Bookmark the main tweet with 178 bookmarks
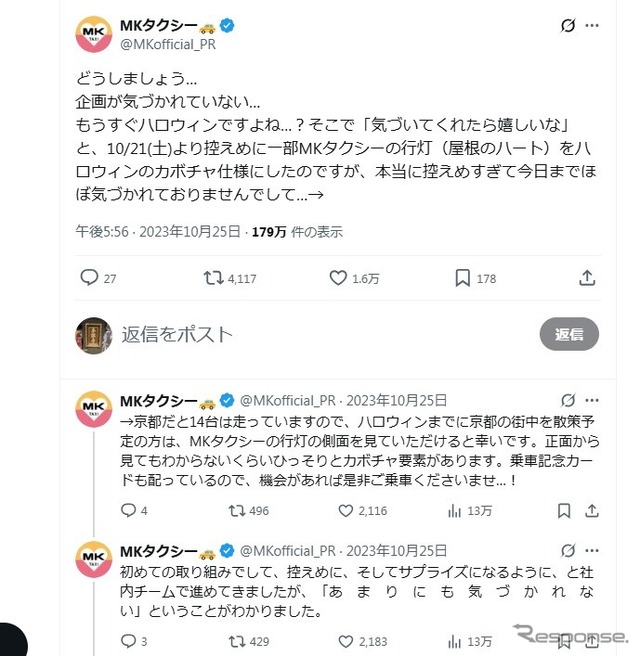The width and height of the screenshot is (640, 656). (463, 278)
